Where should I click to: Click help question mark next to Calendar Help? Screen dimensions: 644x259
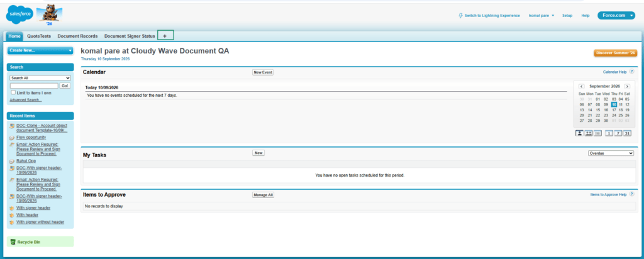point(631,72)
